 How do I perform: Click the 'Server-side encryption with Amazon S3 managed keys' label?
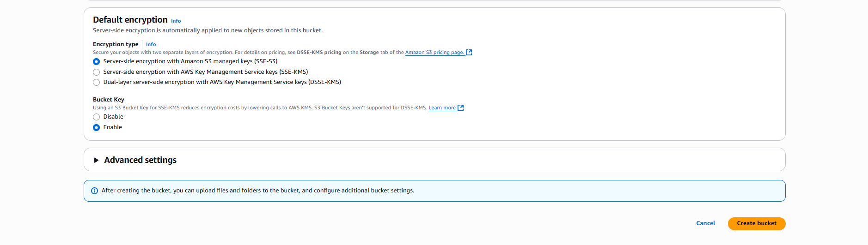click(190, 61)
